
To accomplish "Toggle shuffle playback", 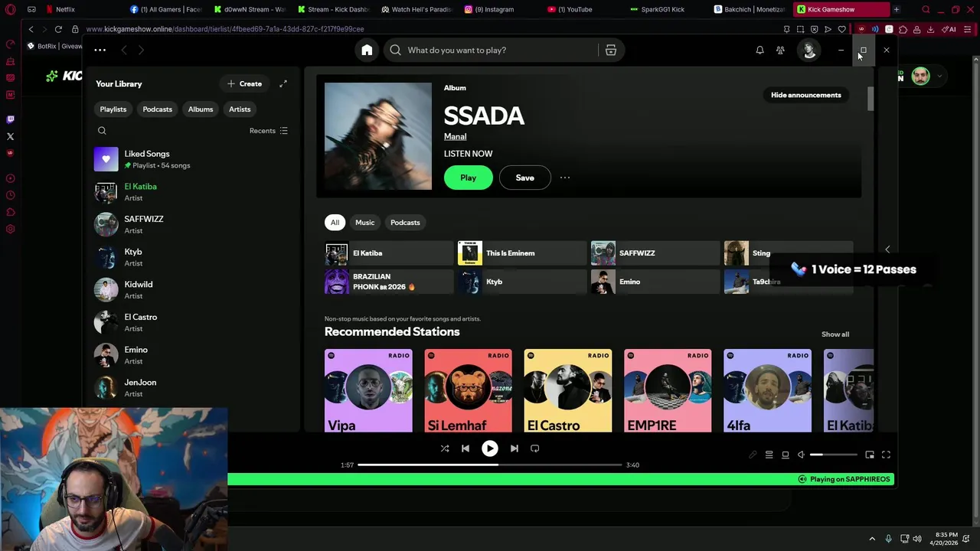I will (445, 448).
